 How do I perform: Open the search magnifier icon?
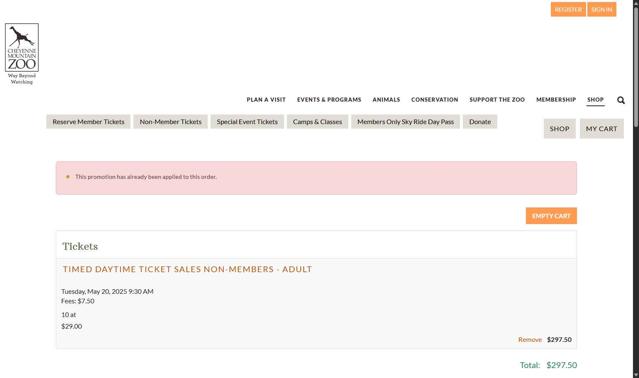(x=621, y=100)
